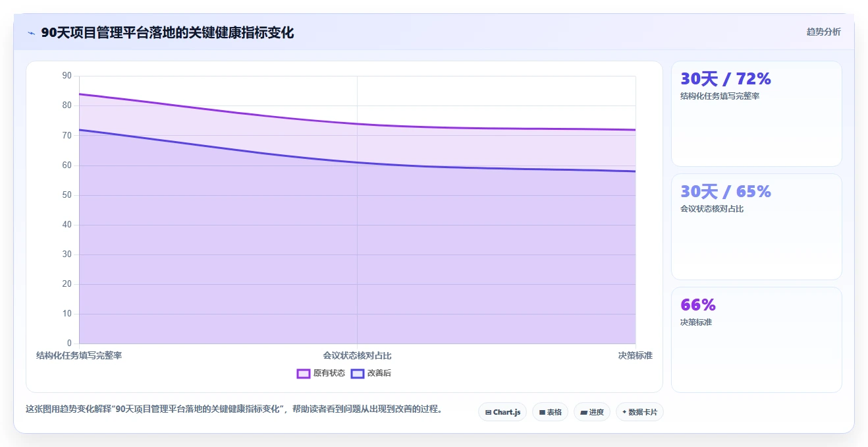
Task: Click y-axis value 0
Action: [69, 343]
